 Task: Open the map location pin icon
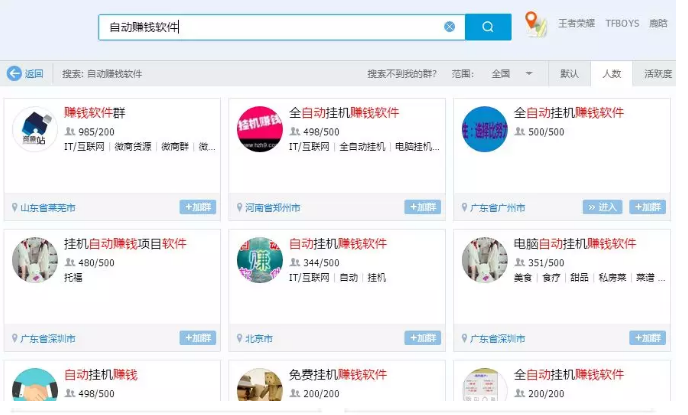535,24
